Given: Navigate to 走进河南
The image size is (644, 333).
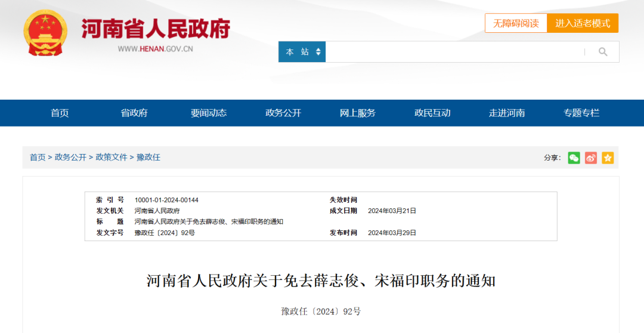Looking at the screenshot, I should (507, 113).
